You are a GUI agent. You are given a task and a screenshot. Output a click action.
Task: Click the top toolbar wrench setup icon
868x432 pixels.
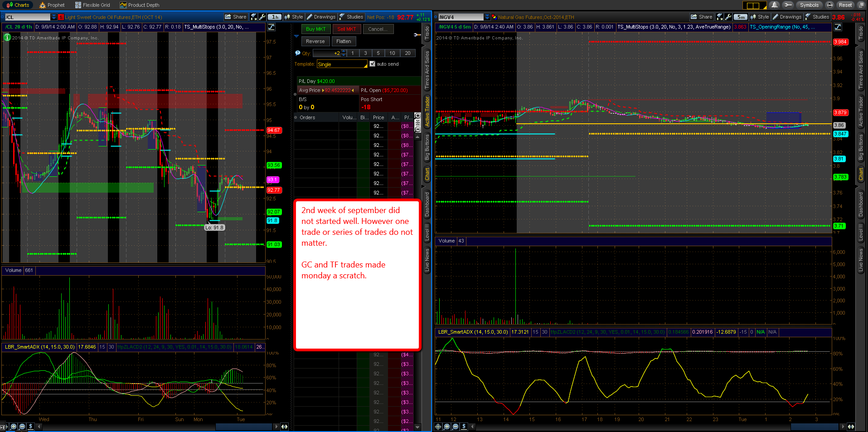[x=788, y=5]
